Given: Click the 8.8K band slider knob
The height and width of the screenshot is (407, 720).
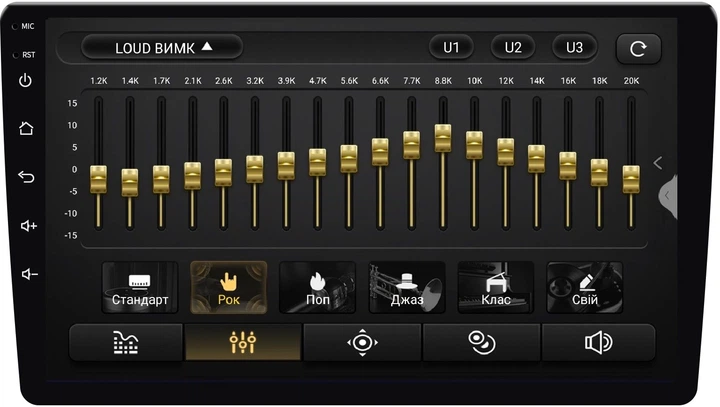Looking at the screenshot, I should tap(443, 138).
